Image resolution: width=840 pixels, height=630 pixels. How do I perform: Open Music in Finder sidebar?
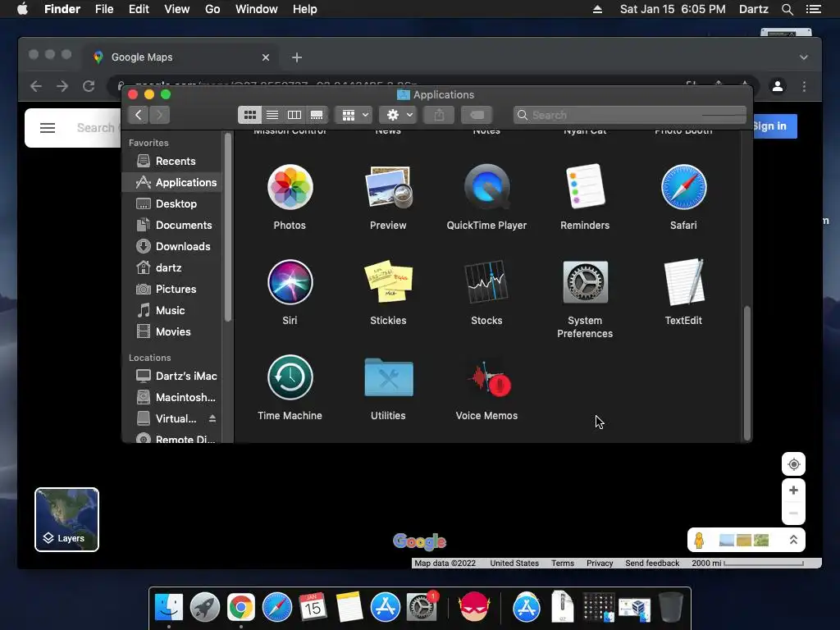point(171,310)
